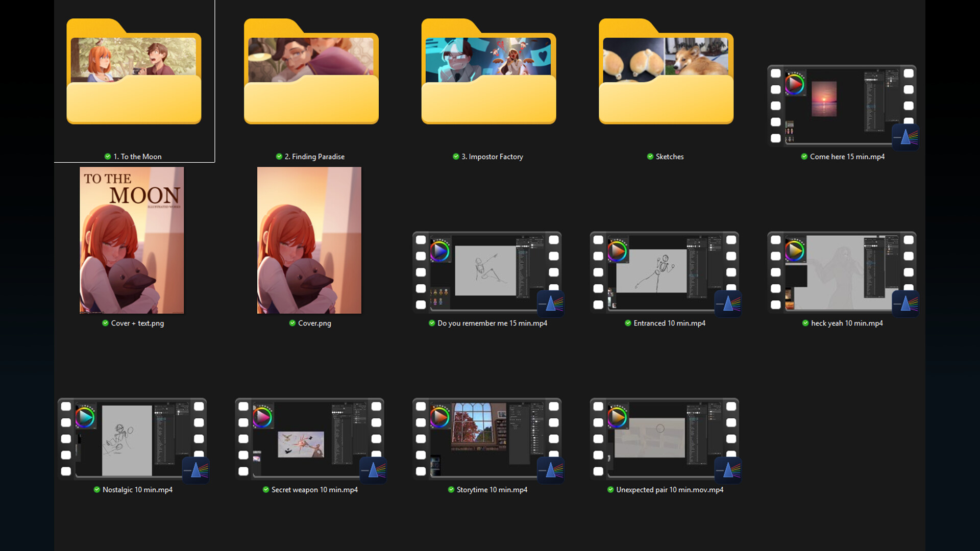Open the '1. To the Moon' folder icon

coord(134,71)
